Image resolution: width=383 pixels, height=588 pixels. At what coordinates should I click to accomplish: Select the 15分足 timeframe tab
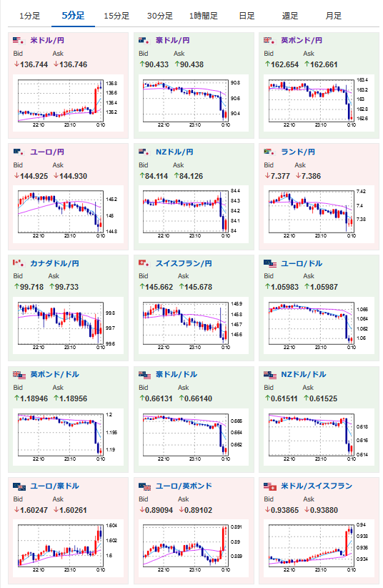pyautogui.click(x=116, y=16)
